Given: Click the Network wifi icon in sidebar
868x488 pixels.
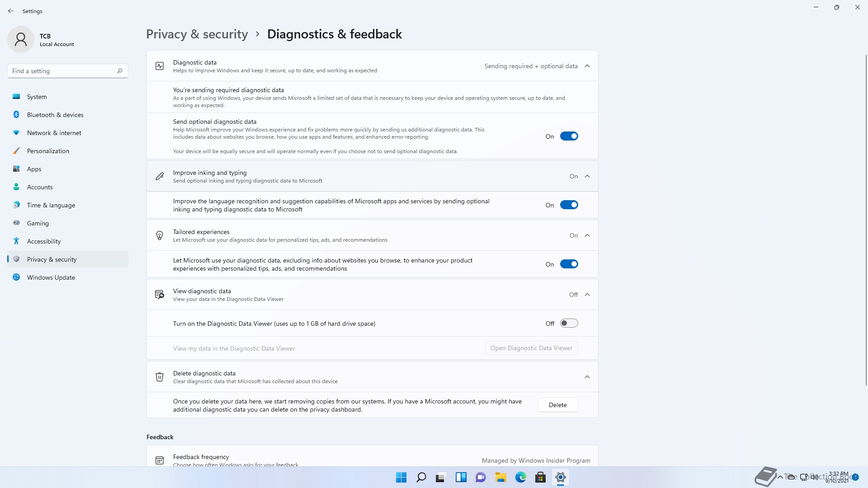Looking at the screenshot, I should click(x=16, y=133).
